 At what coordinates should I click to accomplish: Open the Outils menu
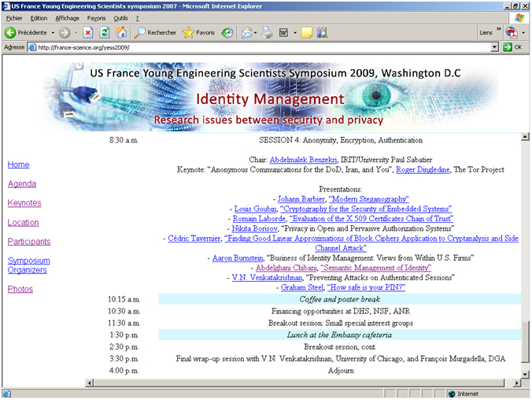[x=120, y=18]
